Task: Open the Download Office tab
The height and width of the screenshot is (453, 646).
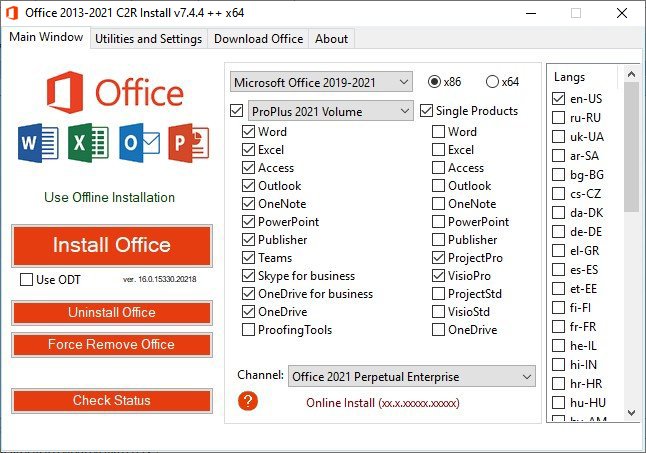Action: tap(258, 39)
